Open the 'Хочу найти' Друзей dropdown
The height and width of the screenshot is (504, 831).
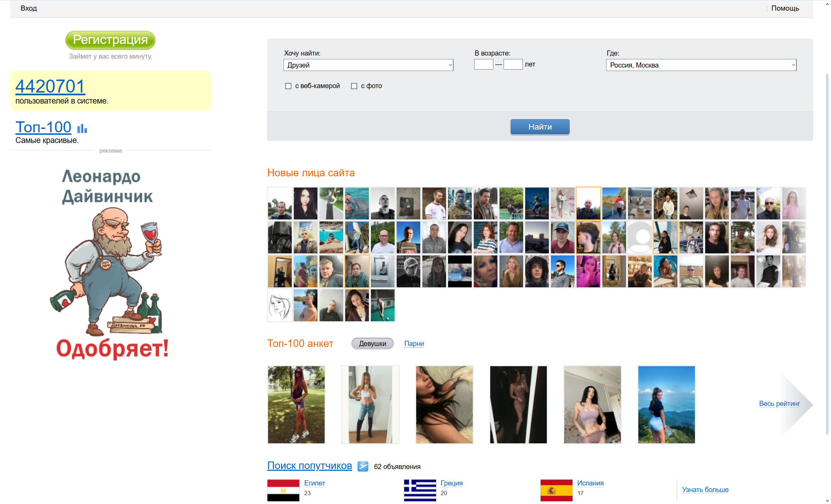coord(368,65)
